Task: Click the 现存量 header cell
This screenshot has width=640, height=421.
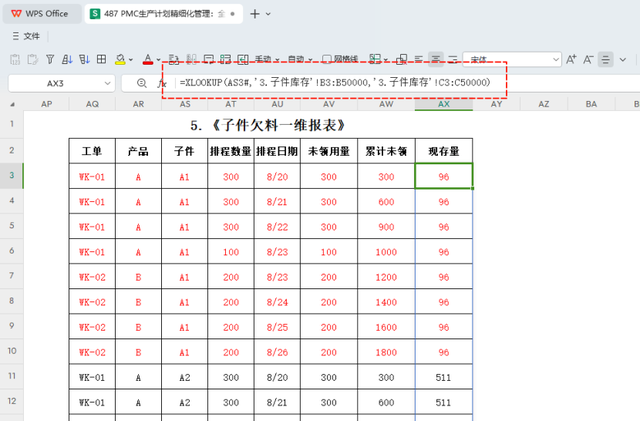Action: 444,151
